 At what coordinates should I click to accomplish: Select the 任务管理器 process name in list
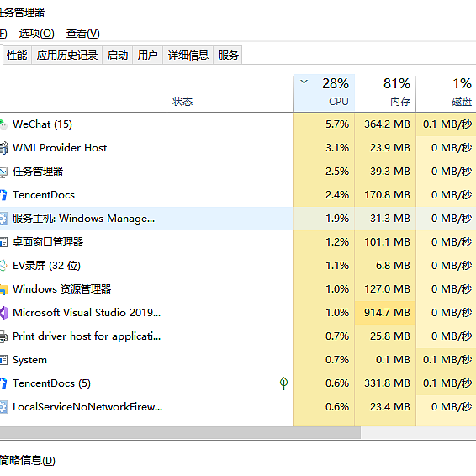(x=38, y=172)
